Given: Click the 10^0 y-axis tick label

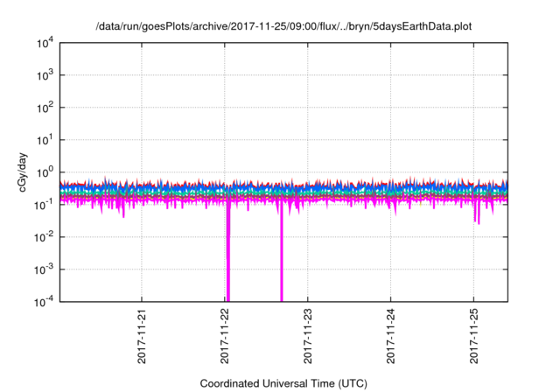Looking at the screenshot, I should [x=45, y=172].
